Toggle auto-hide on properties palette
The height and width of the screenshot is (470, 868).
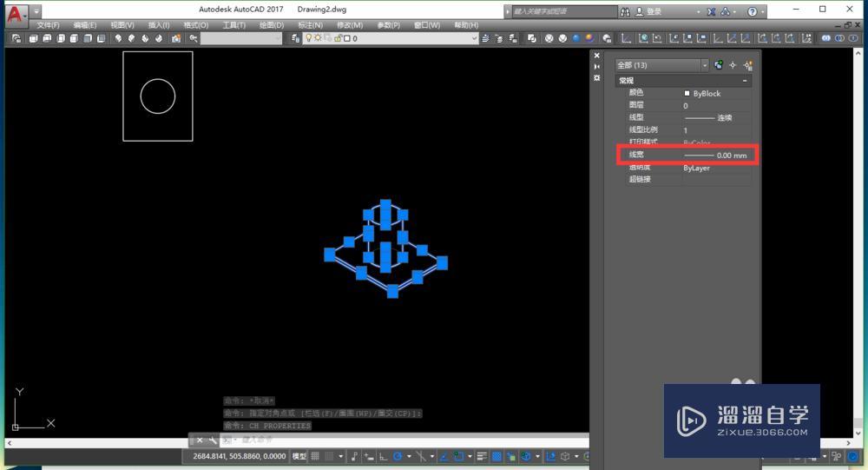click(597, 67)
